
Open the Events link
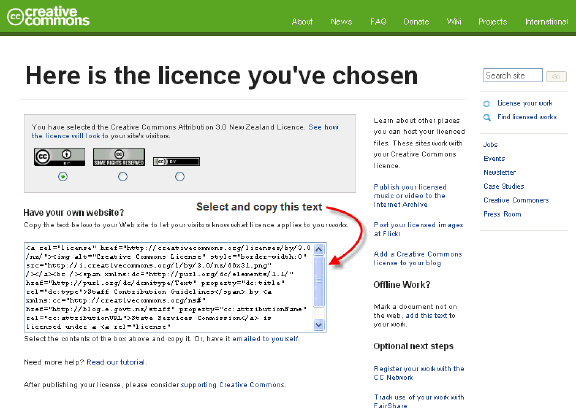tap(494, 158)
